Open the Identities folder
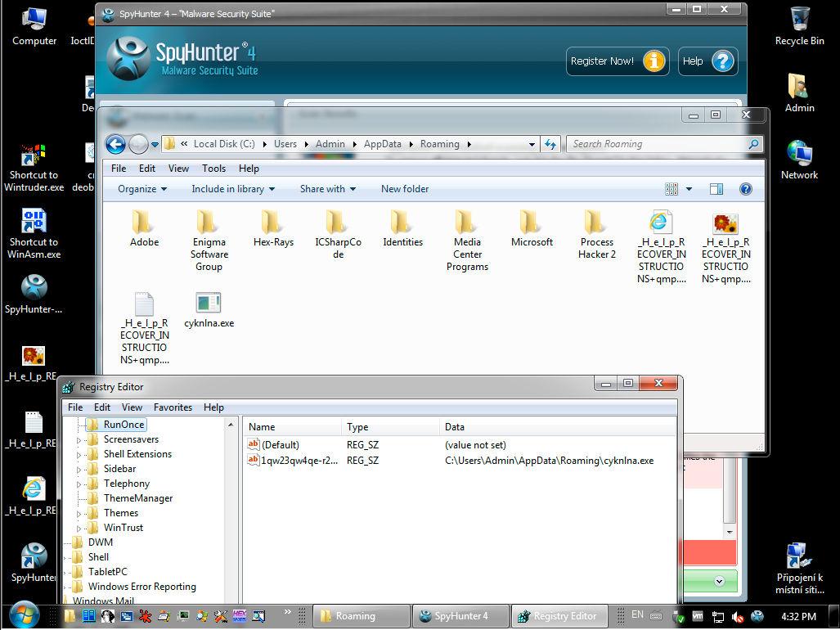 [x=403, y=229]
